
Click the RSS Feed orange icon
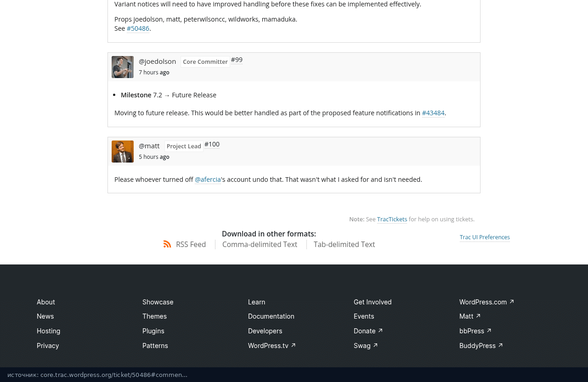tap(167, 244)
